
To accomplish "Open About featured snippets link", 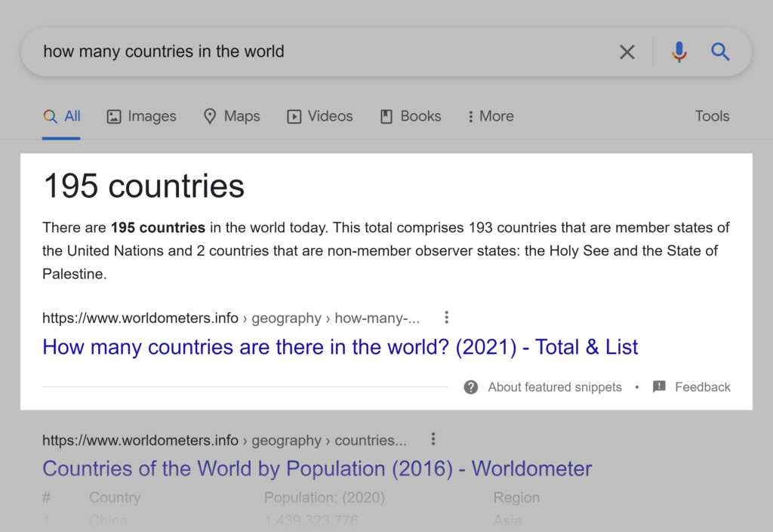I will pos(555,387).
